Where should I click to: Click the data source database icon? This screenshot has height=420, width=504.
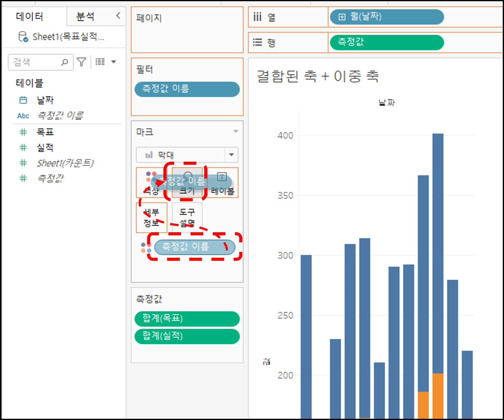(23, 37)
